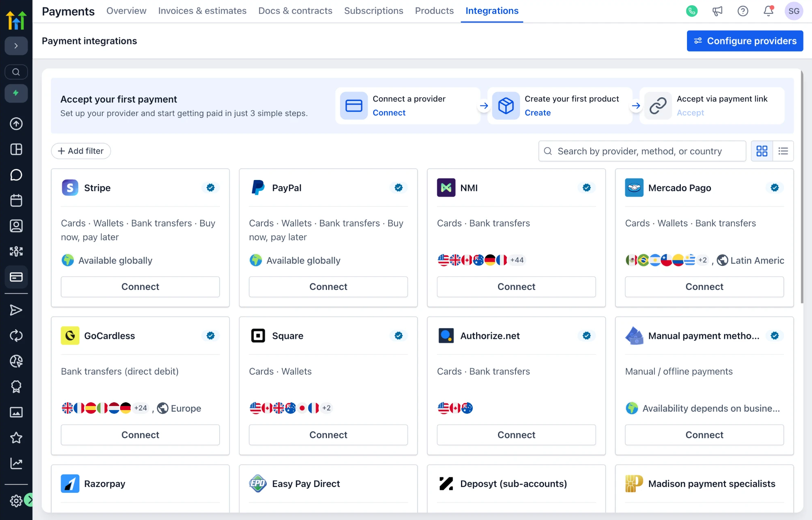Connect the PayPal provider
812x520 pixels.
click(x=328, y=287)
